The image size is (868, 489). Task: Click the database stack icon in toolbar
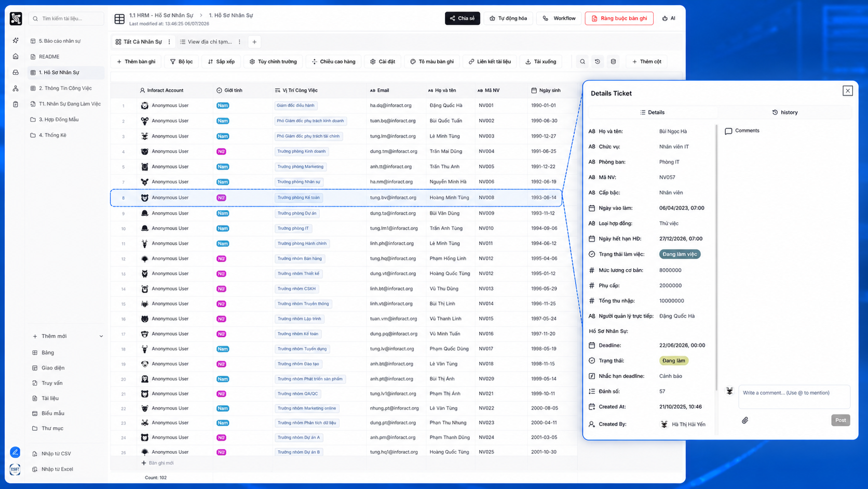click(x=613, y=61)
